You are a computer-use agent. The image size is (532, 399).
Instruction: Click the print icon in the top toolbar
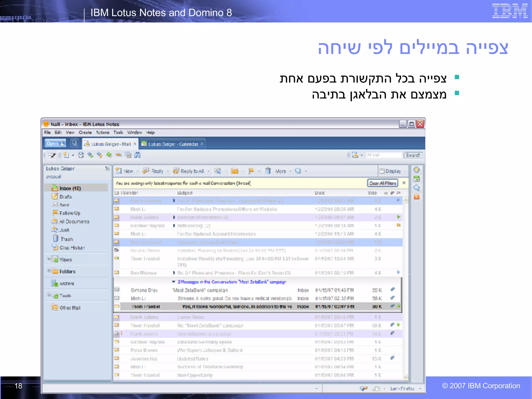(81, 155)
